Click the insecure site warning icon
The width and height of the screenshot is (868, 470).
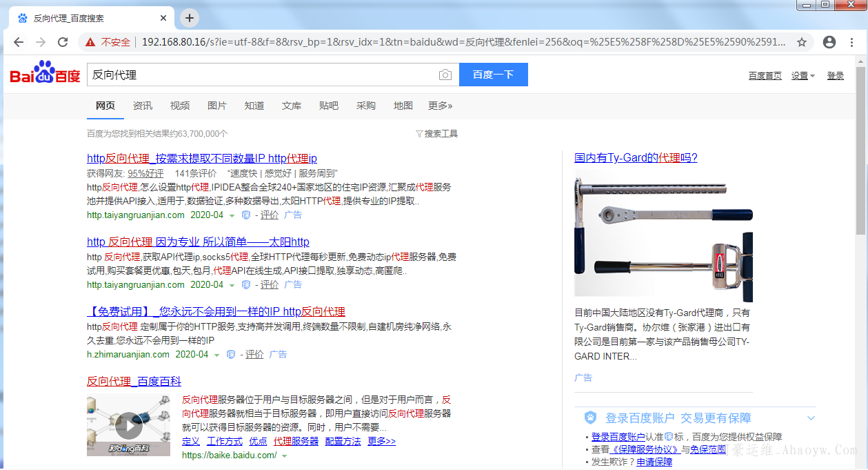pos(90,42)
